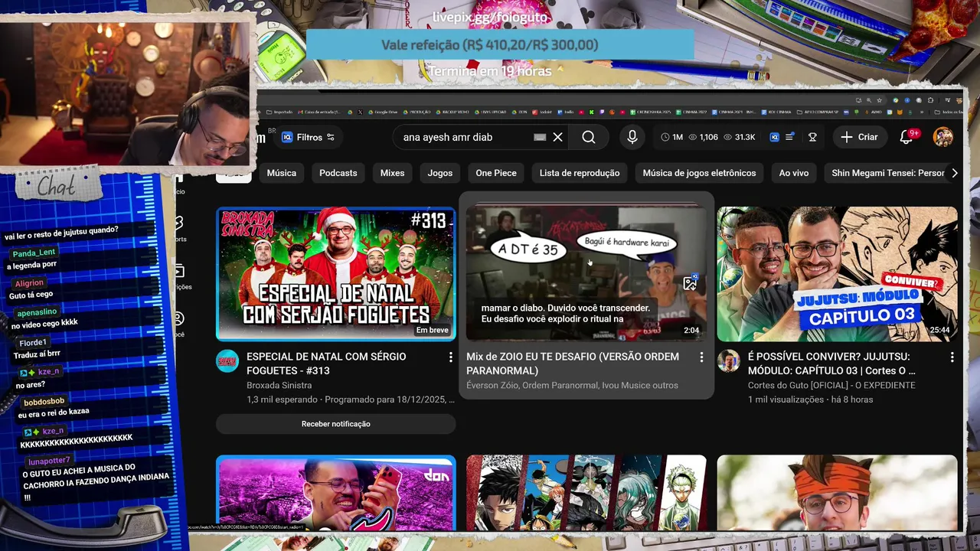Click Receber notificação button

coord(336,424)
